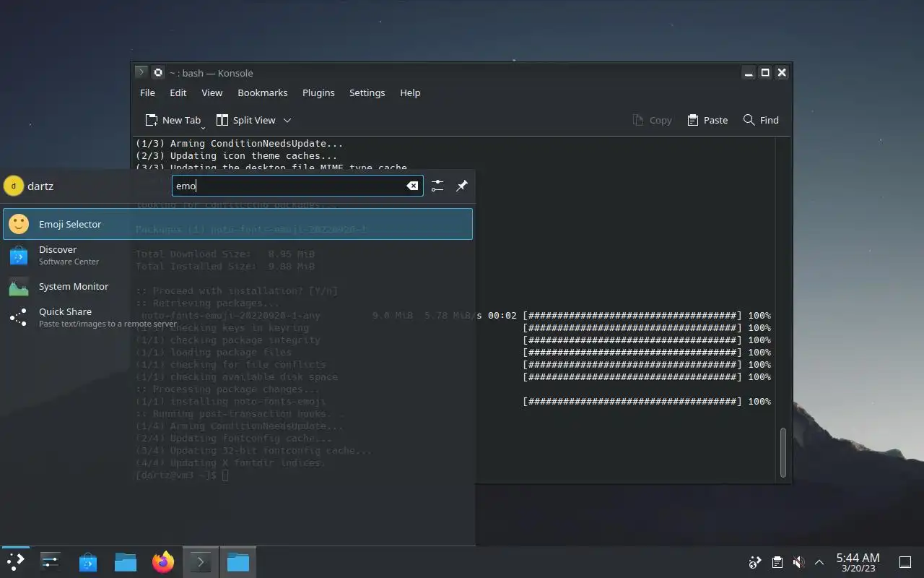This screenshot has height=578, width=924.
Task: Open Emoji Selector from search results
Action: [x=237, y=224]
